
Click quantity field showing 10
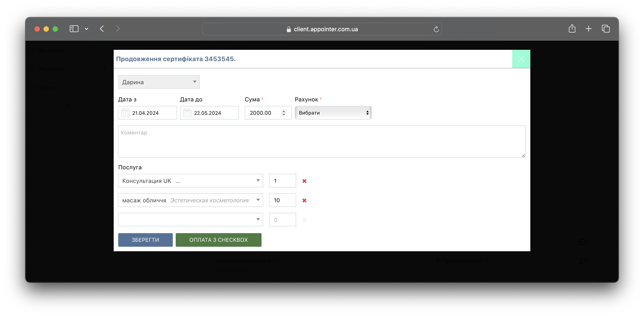pyautogui.click(x=283, y=200)
